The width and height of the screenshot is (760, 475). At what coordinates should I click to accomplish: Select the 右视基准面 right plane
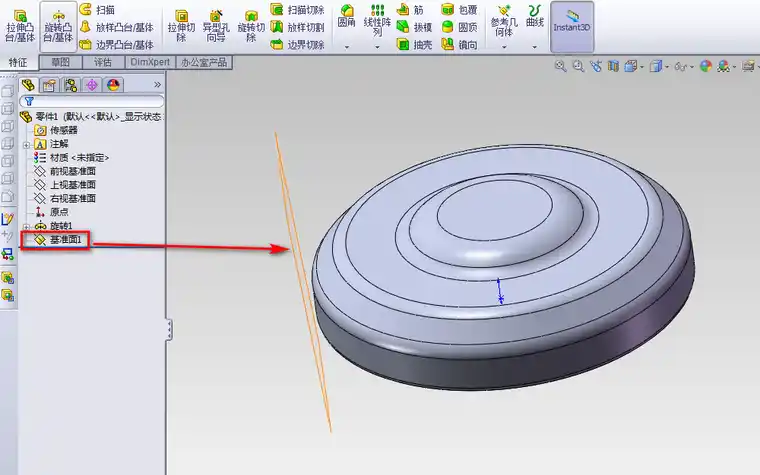click(x=65, y=199)
